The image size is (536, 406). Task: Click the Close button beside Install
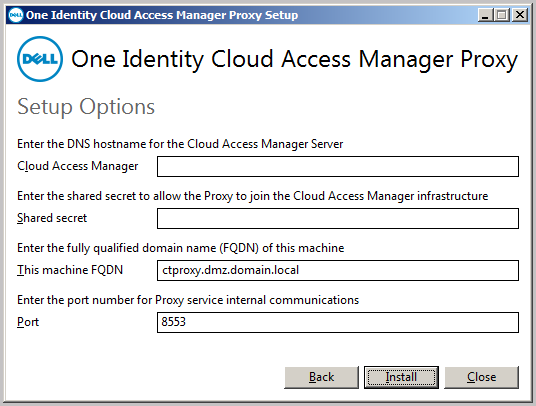(481, 377)
